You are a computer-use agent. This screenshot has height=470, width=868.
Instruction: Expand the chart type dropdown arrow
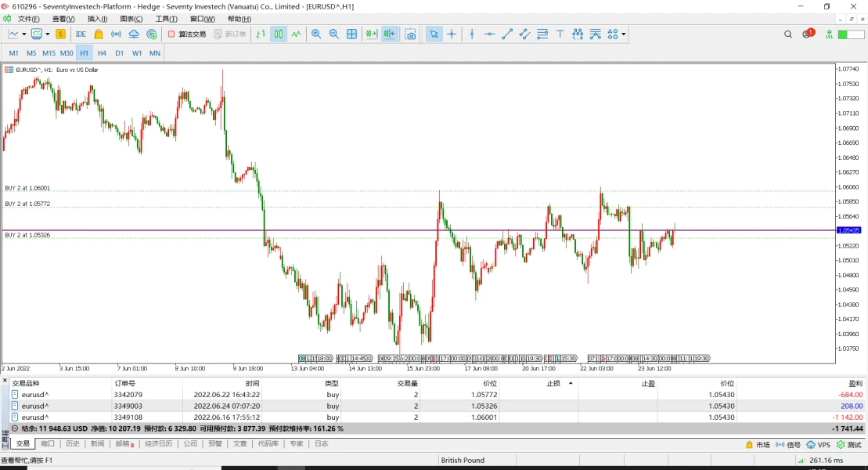(x=24, y=34)
